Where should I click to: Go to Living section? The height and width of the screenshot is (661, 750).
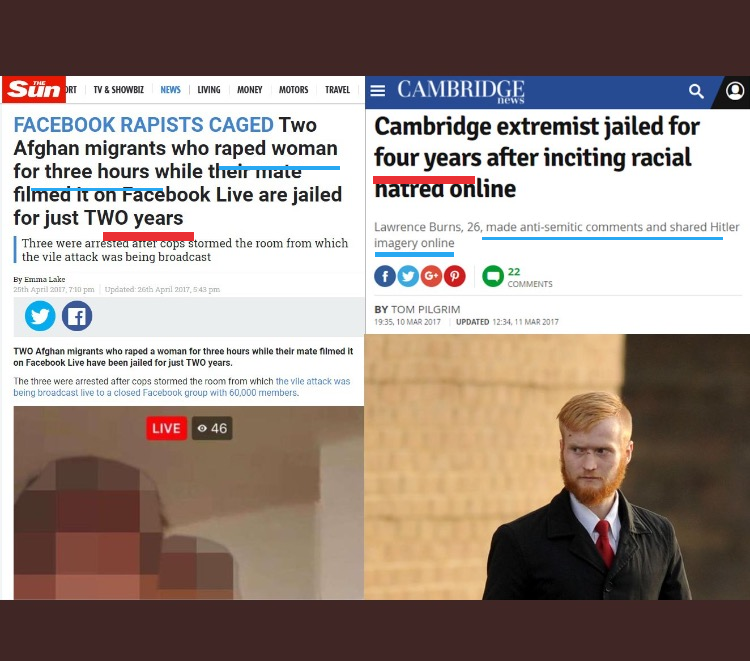(x=209, y=90)
